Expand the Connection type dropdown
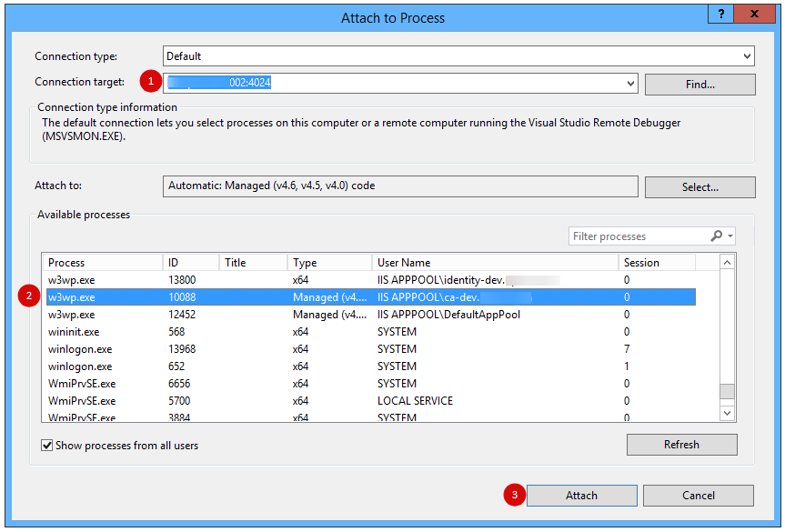This screenshot has width=785, height=532. pos(747,56)
